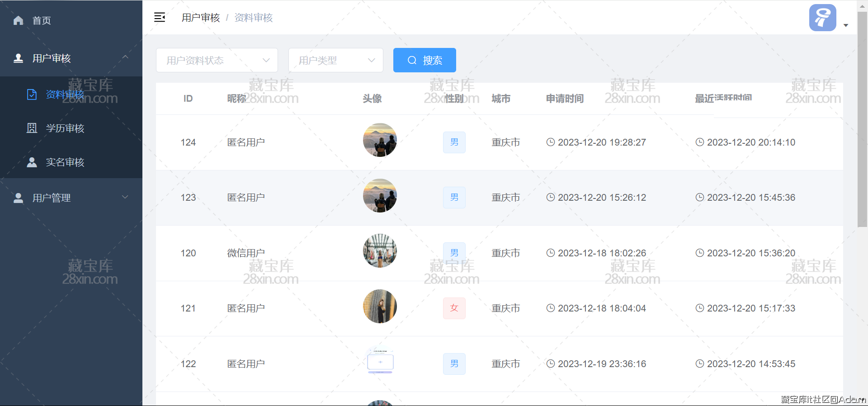Open the 用户类型 dropdown
Image resolution: width=868 pixels, height=406 pixels.
[336, 60]
